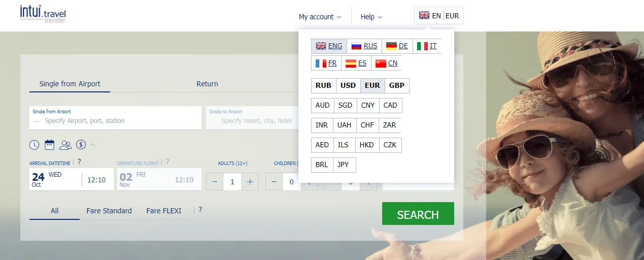Choose SGD currency
The height and width of the screenshot is (260, 644).
[x=345, y=106]
